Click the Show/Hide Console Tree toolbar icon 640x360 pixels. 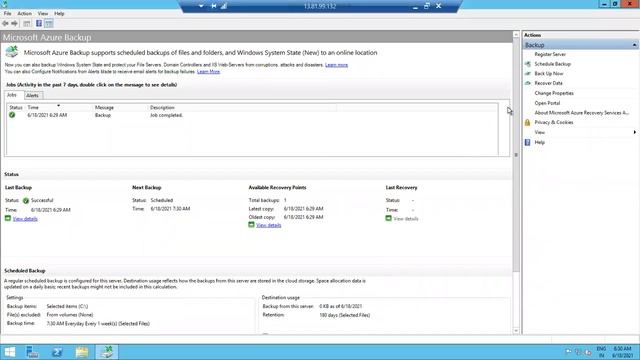[x=27, y=23]
